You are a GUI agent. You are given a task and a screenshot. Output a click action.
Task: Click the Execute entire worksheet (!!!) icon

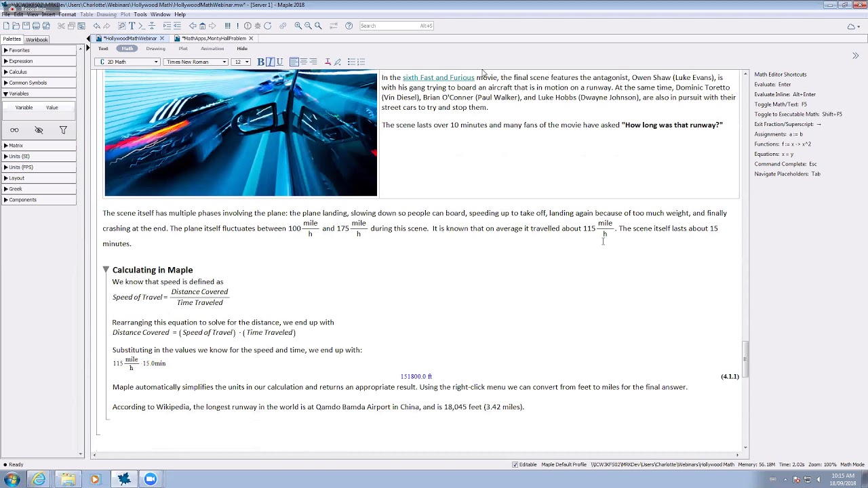pos(228,26)
